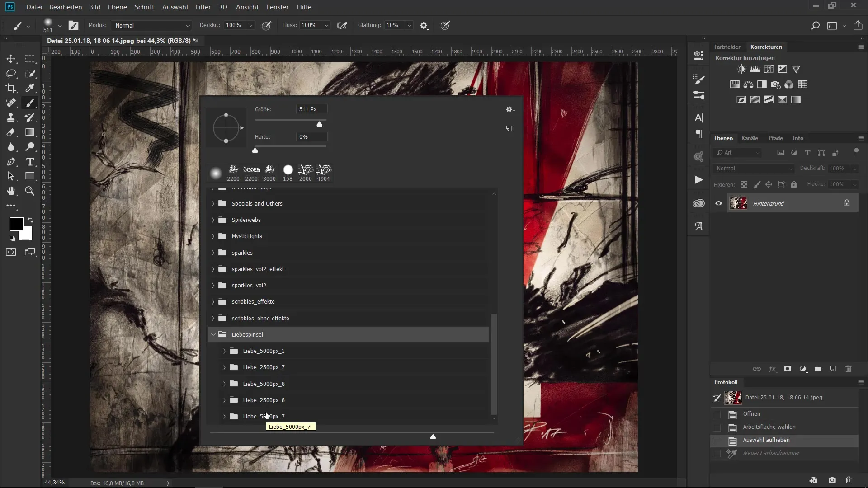The width and height of the screenshot is (868, 488).
Task: Toggle brush settings panel button
Action: (73, 26)
